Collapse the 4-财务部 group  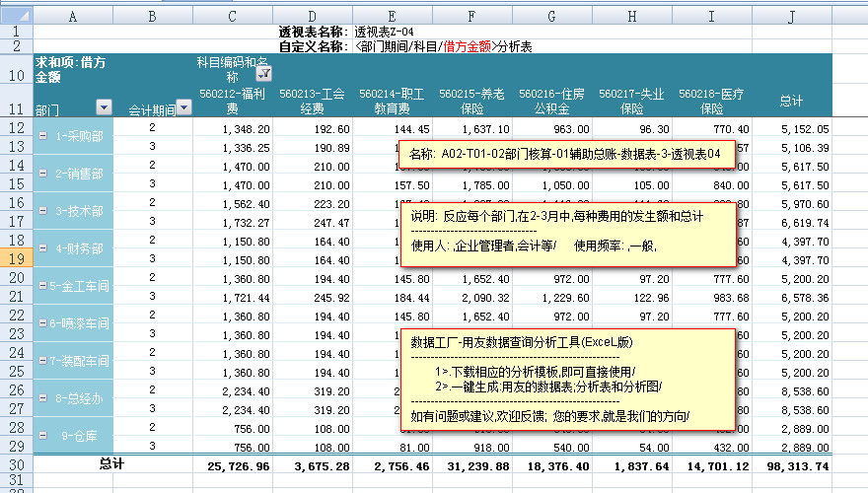pos(42,248)
